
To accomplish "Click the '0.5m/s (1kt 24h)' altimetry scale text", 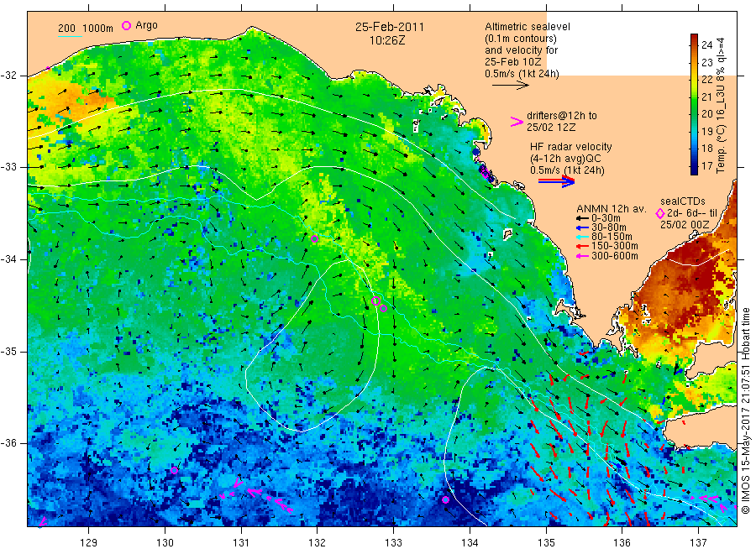I will click(522, 74).
